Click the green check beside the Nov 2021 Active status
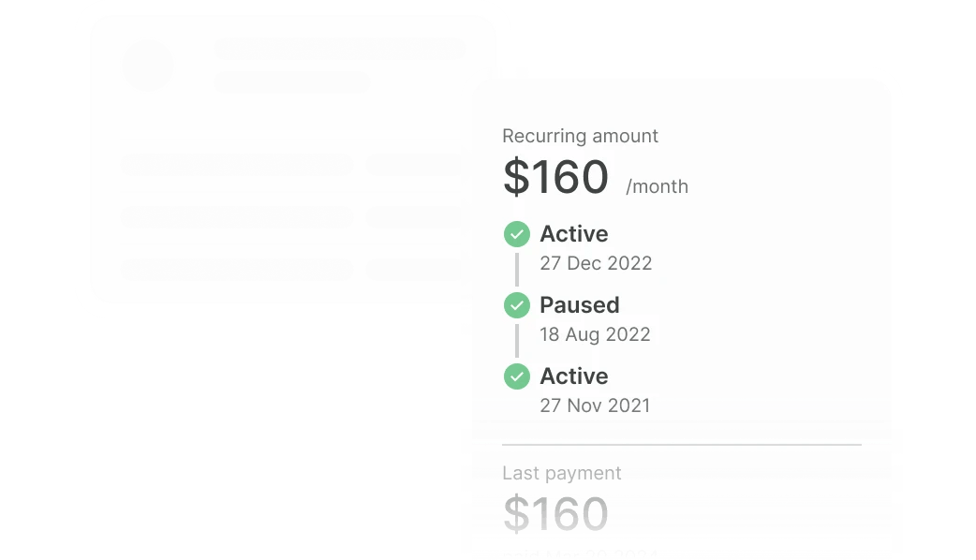Screen dimensions: 976x560 tap(516, 376)
